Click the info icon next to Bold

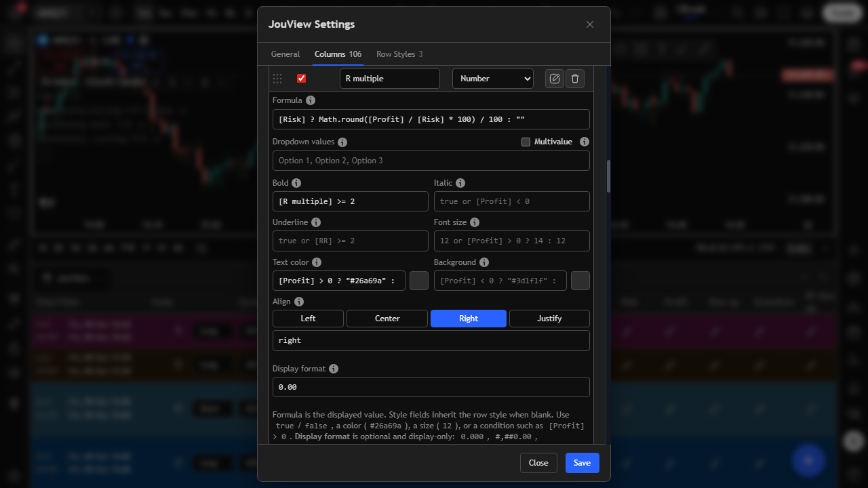[296, 183]
